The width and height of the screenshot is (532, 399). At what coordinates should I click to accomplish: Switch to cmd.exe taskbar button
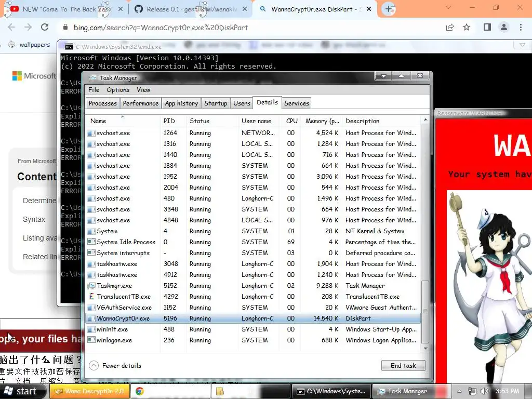[x=331, y=391]
